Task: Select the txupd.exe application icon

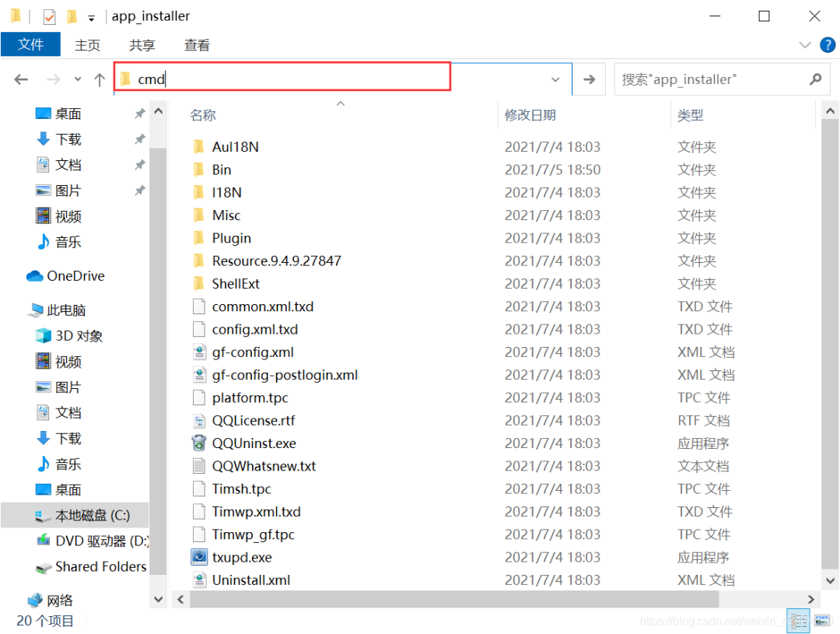Action: [199, 557]
